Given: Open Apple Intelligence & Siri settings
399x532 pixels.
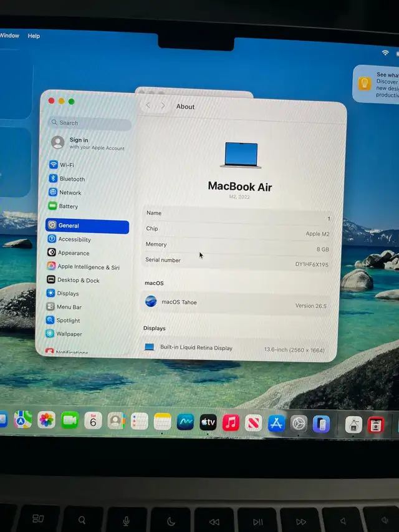Looking at the screenshot, I should point(83,267).
